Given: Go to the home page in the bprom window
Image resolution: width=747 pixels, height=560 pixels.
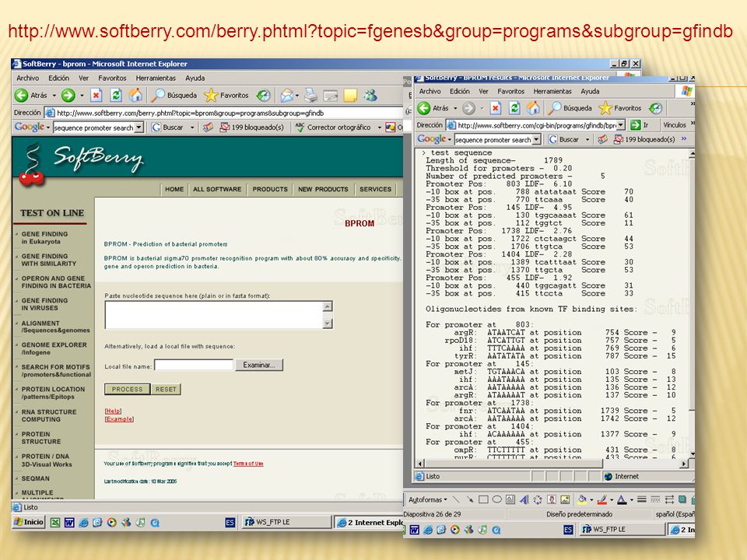Looking at the screenshot, I should point(135,95).
